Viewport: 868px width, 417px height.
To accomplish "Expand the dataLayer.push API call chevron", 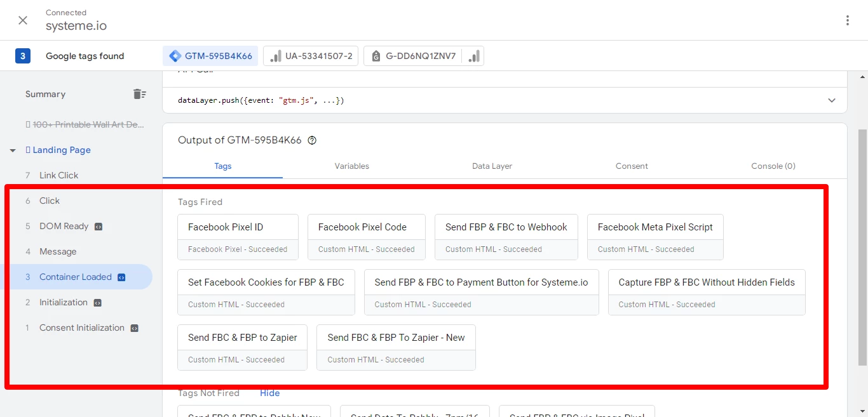I will 832,100.
